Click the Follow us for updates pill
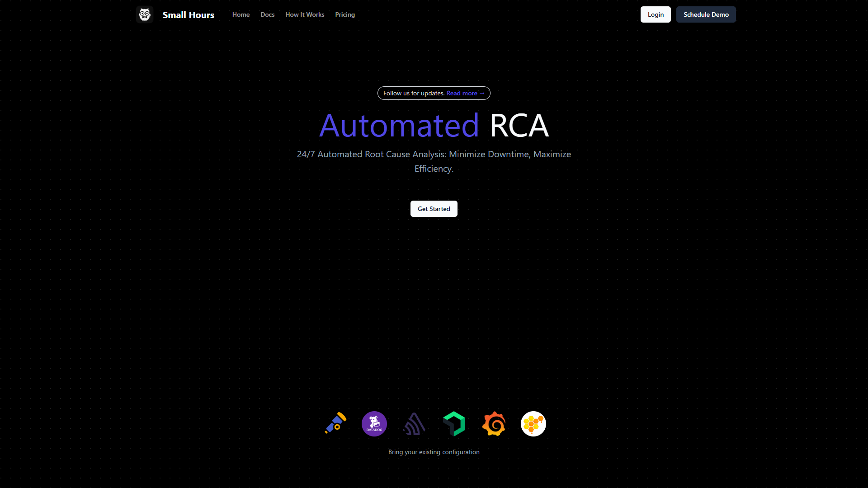868x488 pixels. (434, 93)
